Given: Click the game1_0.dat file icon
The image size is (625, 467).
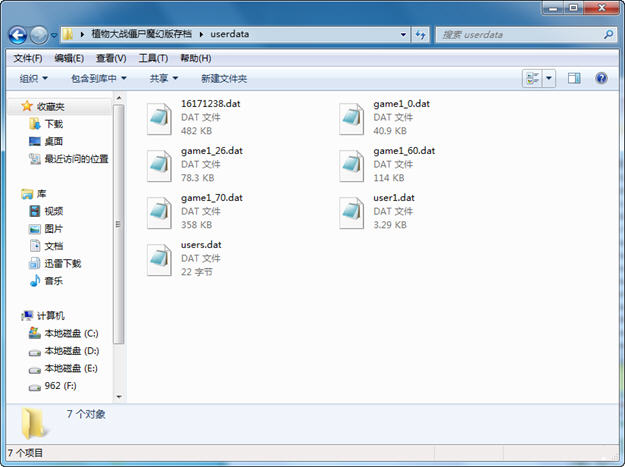Looking at the screenshot, I should point(351,119).
